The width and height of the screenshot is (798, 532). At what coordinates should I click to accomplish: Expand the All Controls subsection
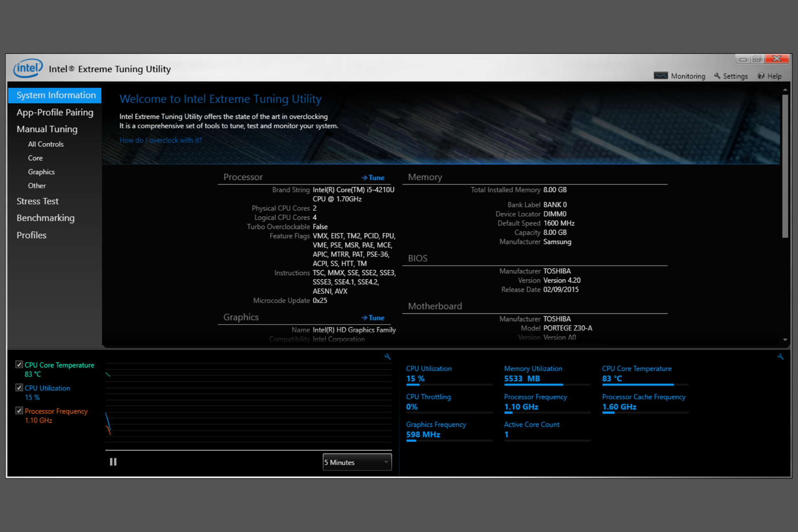[x=46, y=144]
